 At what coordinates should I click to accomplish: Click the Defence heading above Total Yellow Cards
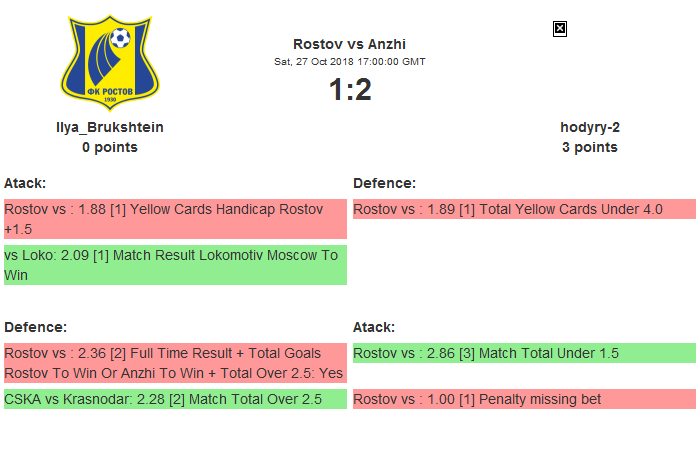pyautogui.click(x=384, y=183)
